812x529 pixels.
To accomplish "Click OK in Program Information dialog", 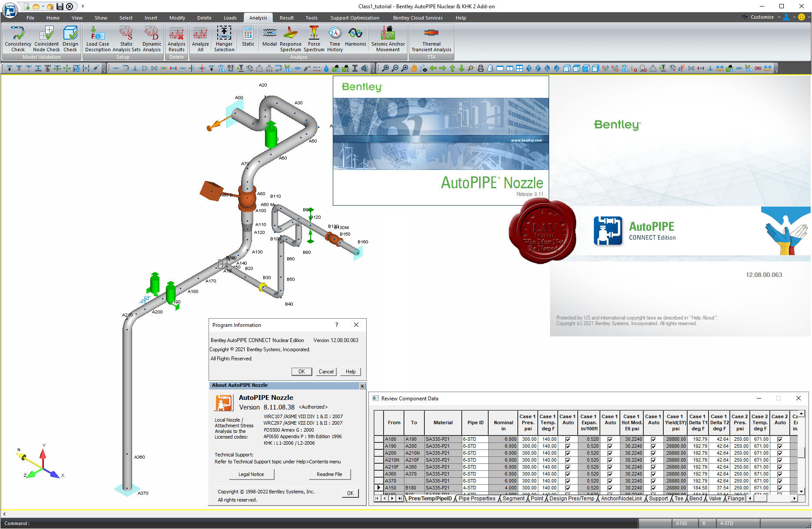I will click(x=302, y=372).
